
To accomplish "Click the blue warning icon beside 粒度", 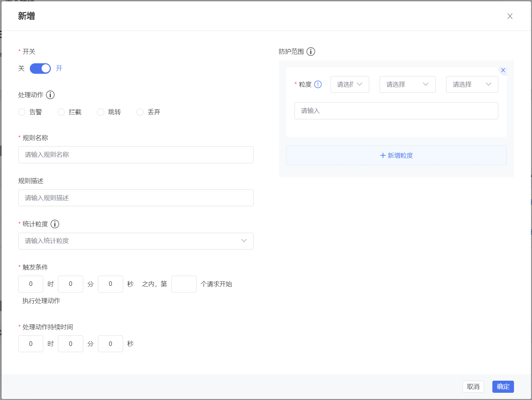I will 318,84.
